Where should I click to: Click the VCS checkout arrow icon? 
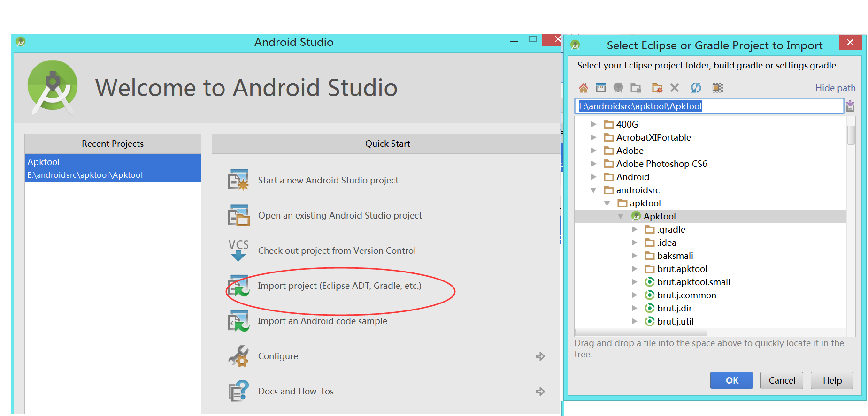(238, 250)
